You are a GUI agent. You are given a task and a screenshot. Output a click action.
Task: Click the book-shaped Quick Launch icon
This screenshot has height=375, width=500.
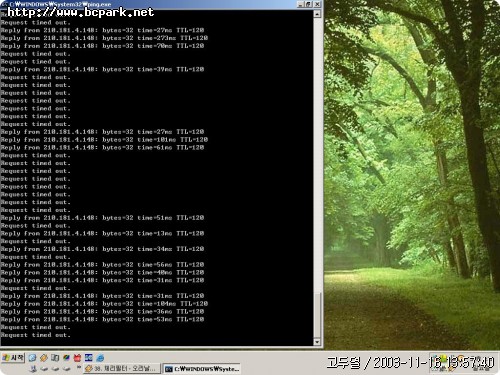tap(55, 358)
